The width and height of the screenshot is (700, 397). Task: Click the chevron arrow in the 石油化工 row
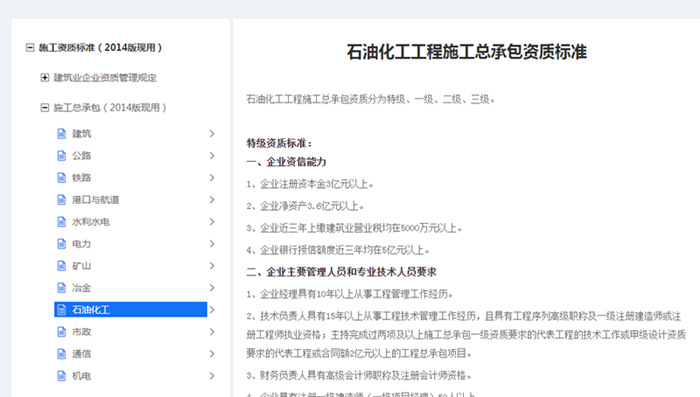point(212,310)
